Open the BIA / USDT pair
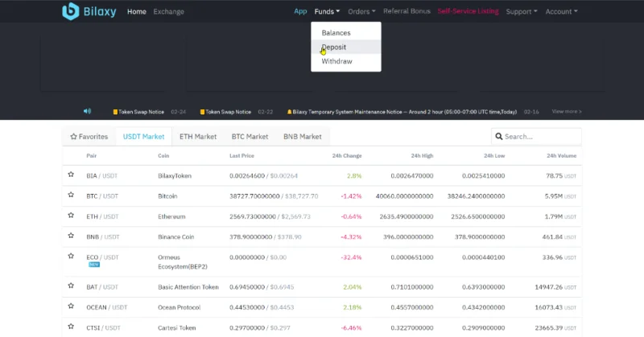Viewport: 644px width, 337px height. [102, 175]
